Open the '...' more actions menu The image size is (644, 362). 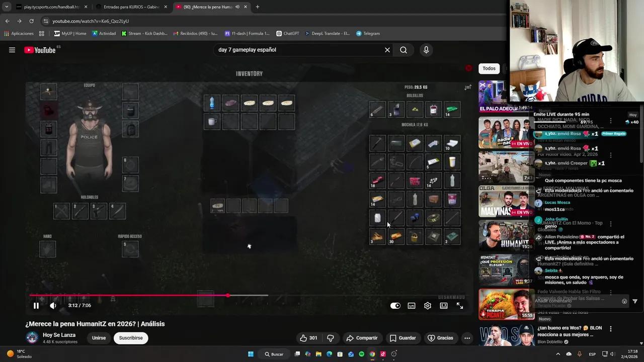click(467, 338)
